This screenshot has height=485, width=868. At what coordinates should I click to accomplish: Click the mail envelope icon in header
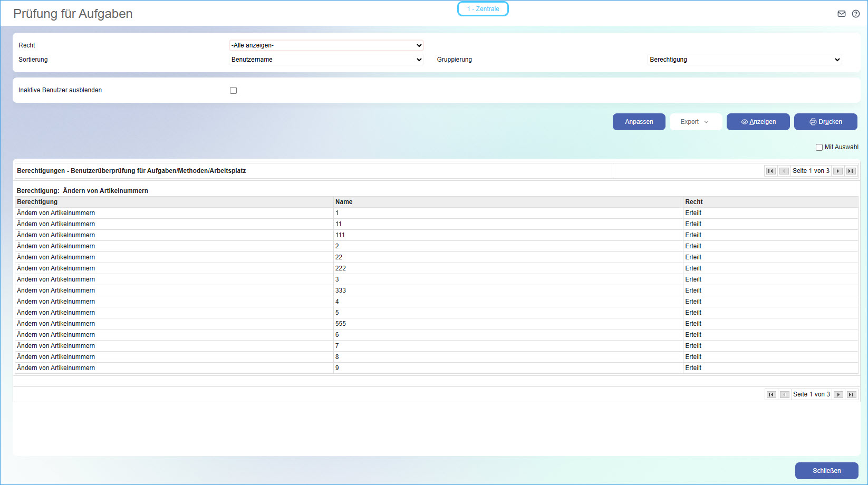point(842,14)
